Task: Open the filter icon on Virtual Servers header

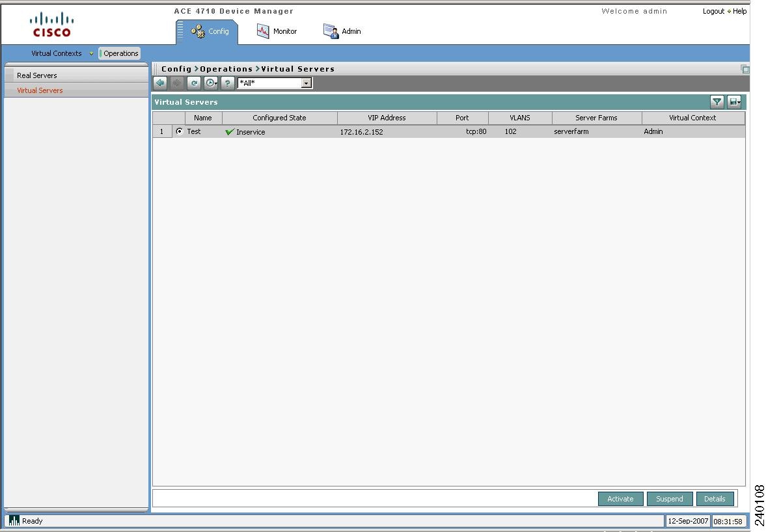Action: tap(717, 101)
